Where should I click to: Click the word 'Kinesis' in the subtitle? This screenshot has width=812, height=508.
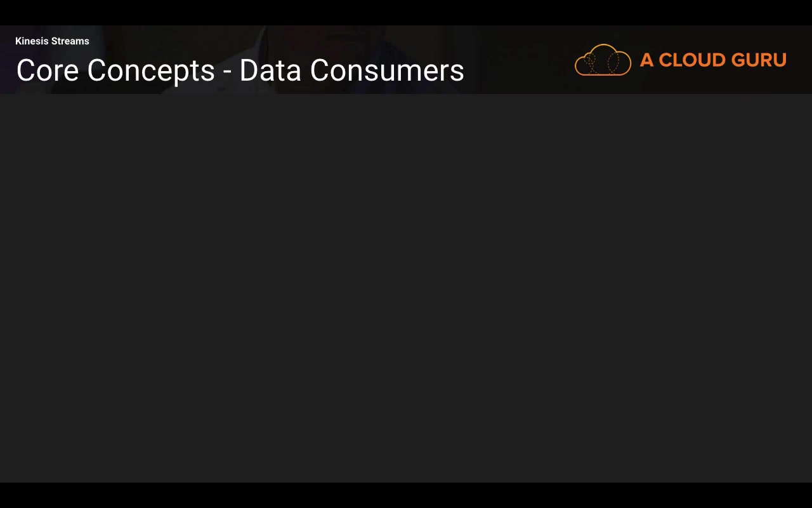32,41
